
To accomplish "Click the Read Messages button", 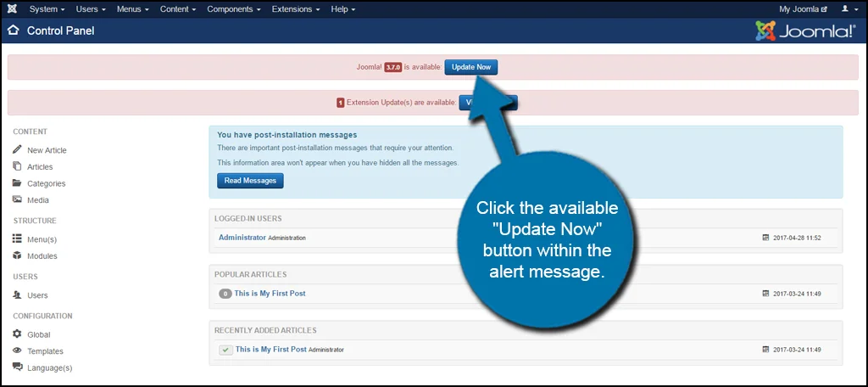I will (250, 181).
